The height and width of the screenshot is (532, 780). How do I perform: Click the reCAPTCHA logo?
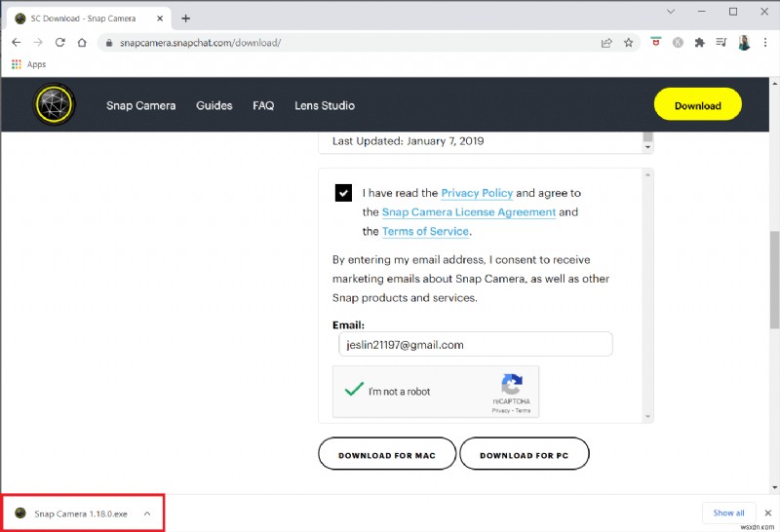[511, 384]
